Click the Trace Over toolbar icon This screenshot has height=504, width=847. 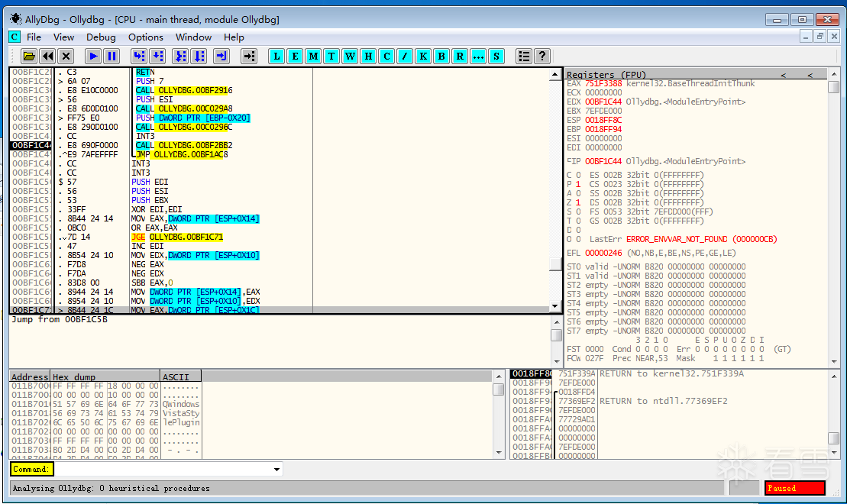click(x=199, y=57)
